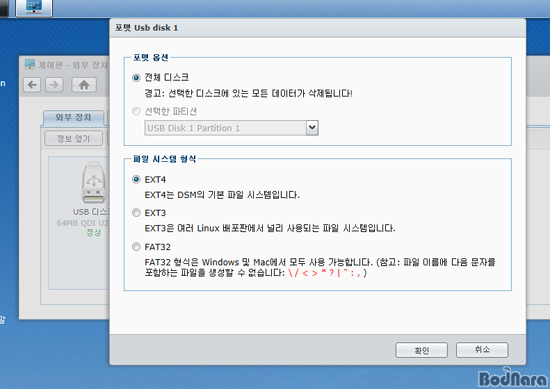Choose the EXT4 file system

[x=136, y=180]
